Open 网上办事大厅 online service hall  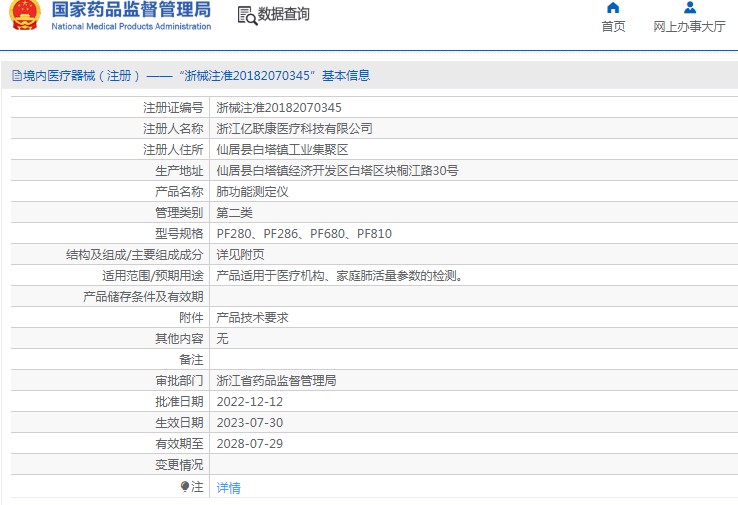(x=689, y=26)
